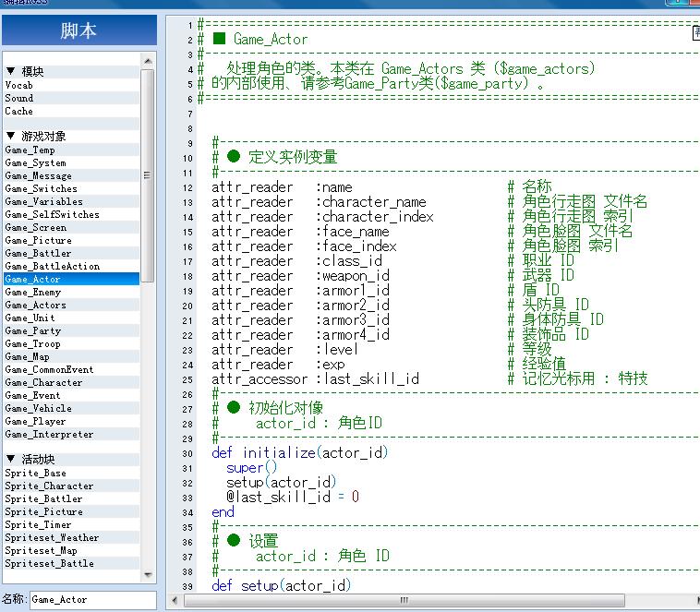
Task: Select the 游戏对象 section header row
Action: (71, 137)
